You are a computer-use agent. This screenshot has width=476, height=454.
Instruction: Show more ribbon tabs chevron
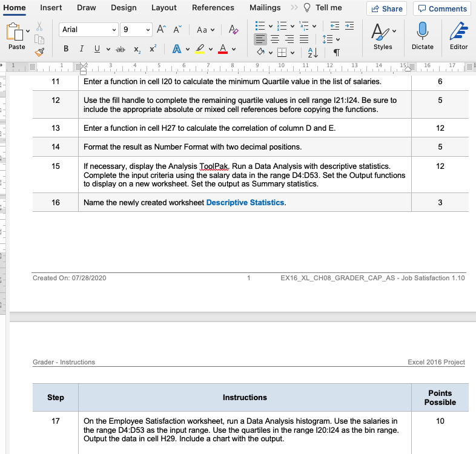(x=294, y=8)
